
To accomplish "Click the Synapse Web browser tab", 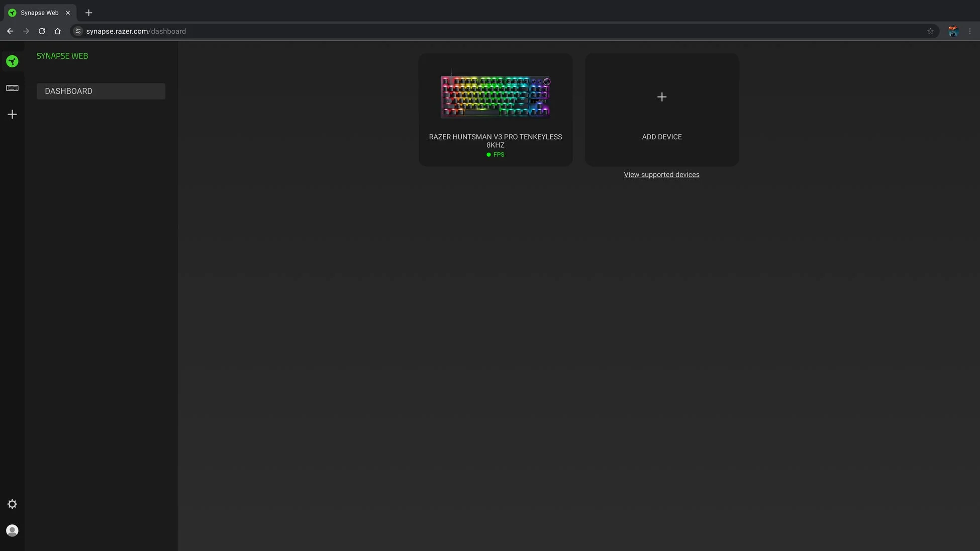I will (x=39, y=13).
